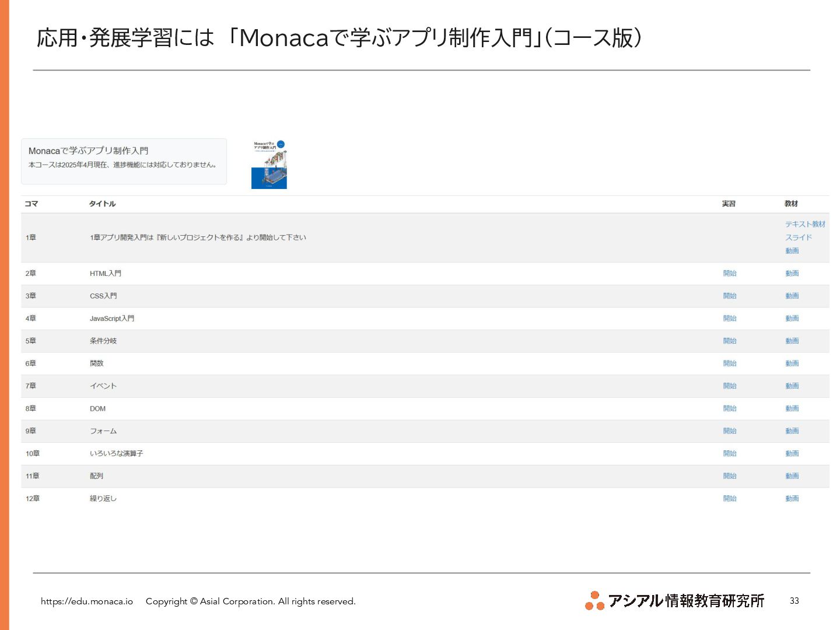840x630 pixels.
Task: Click 開始 for HTML入門 row
Action: coord(730,273)
